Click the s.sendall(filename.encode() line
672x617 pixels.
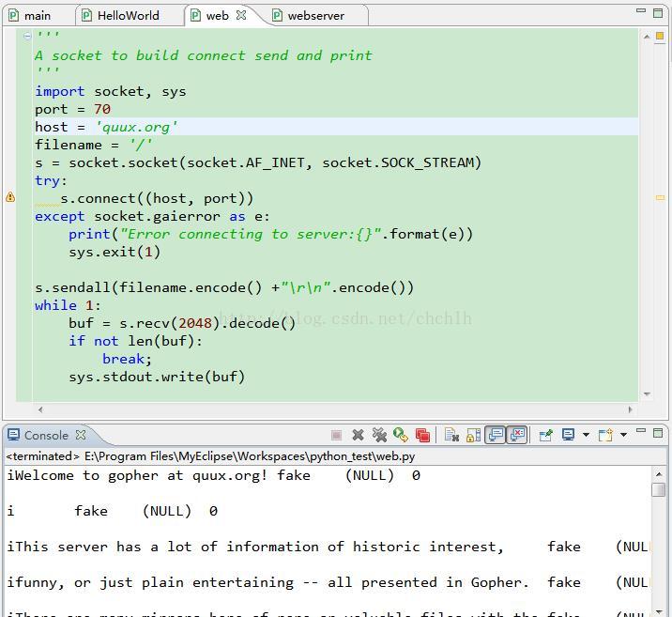224,287
